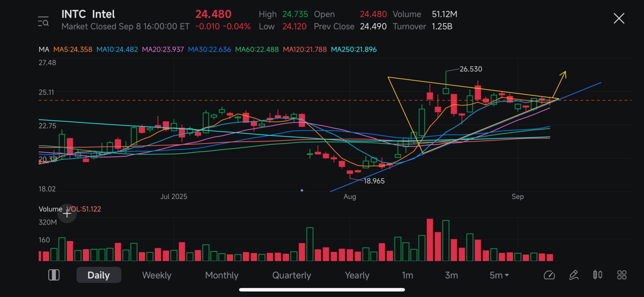Select the Quarterly timeframe tab

[x=292, y=275]
